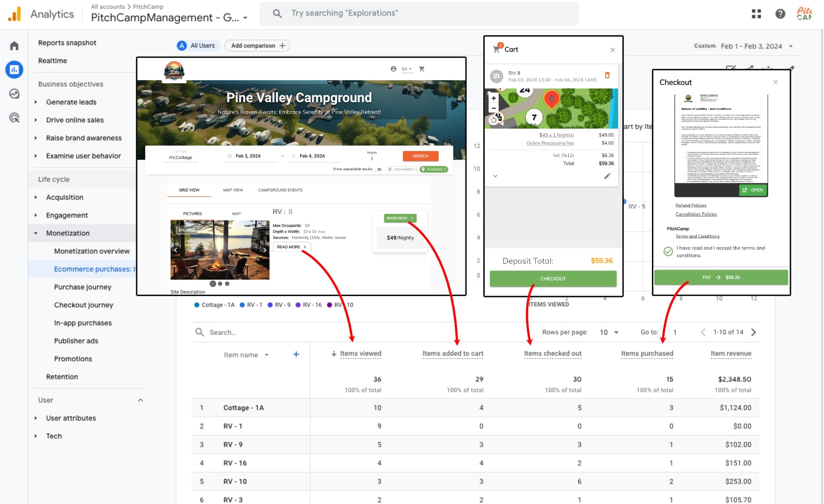Open the PitchCampManagement property selector dropdown

pyautogui.click(x=170, y=17)
